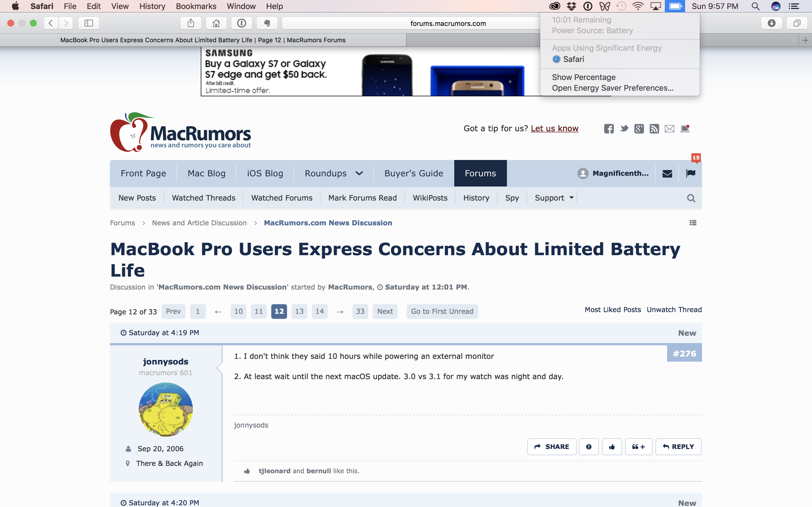Toggle Show Percentage in battery menu

point(584,77)
